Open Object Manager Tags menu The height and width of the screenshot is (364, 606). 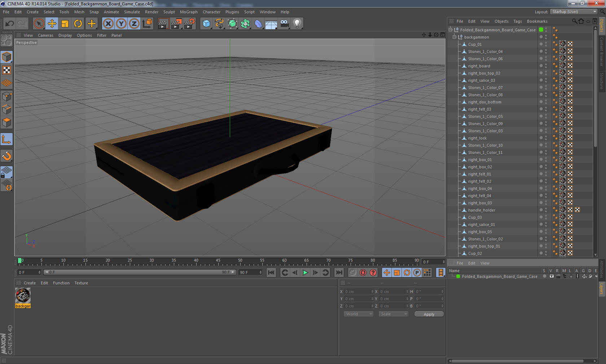(518, 21)
